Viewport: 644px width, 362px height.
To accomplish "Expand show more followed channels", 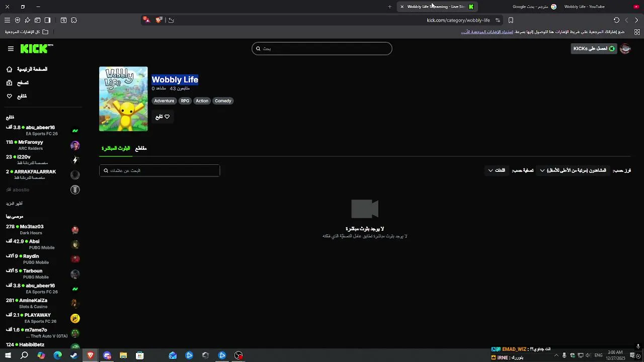I will click(14, 204).
